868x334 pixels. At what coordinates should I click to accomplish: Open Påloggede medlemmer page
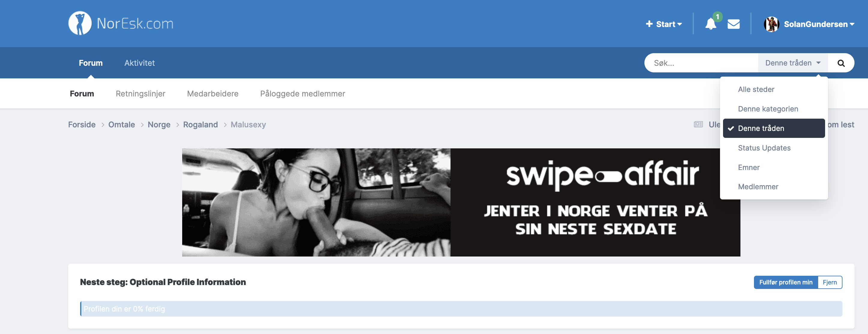pyautogui.click(x=303, y=93)
